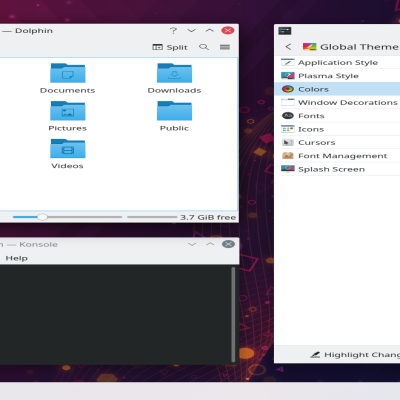Click the System Settings window icon
This screenshot has width=400, height=400.
(x=285, y=31)
